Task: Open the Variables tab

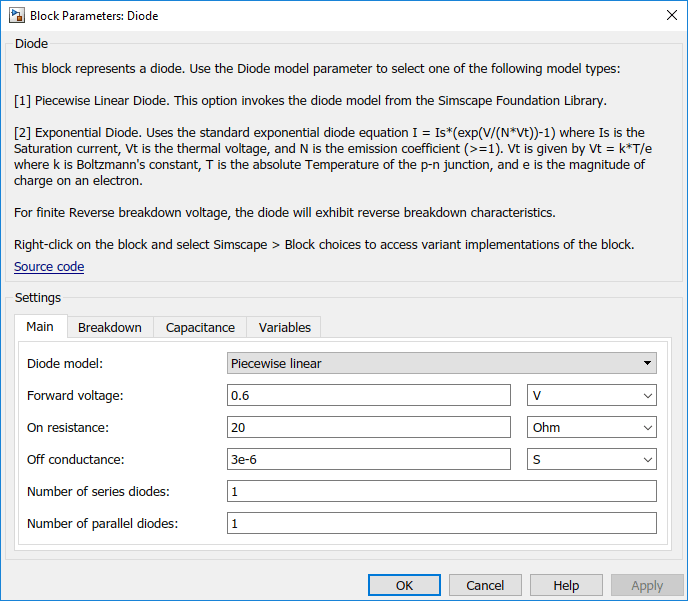Action: pos(284,327)
